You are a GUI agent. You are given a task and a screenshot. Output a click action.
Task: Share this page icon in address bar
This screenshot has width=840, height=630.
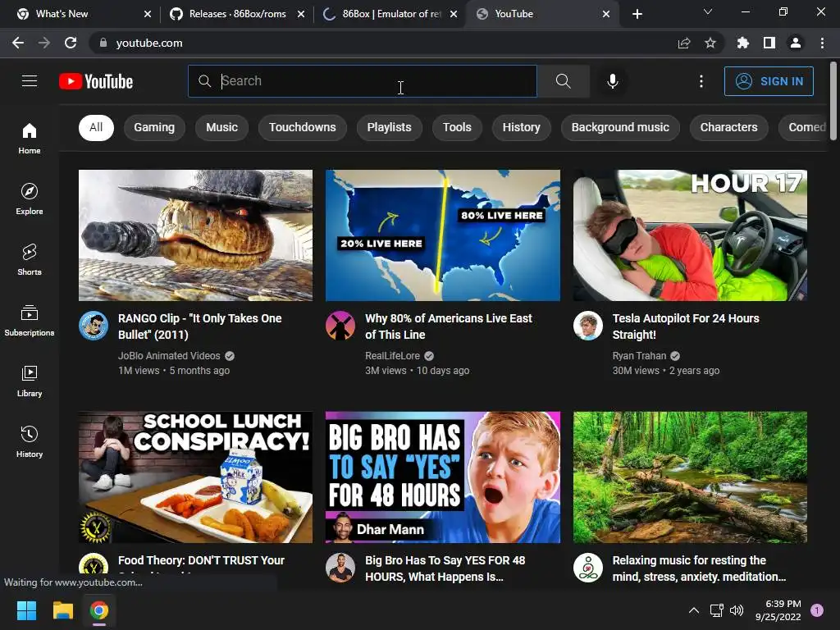(x=684, y=43)
